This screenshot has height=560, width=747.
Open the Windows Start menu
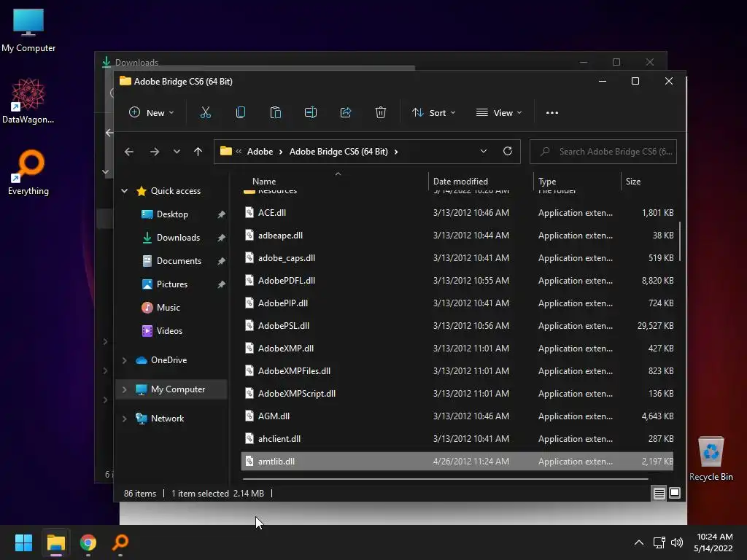click(x=23, y=542)
